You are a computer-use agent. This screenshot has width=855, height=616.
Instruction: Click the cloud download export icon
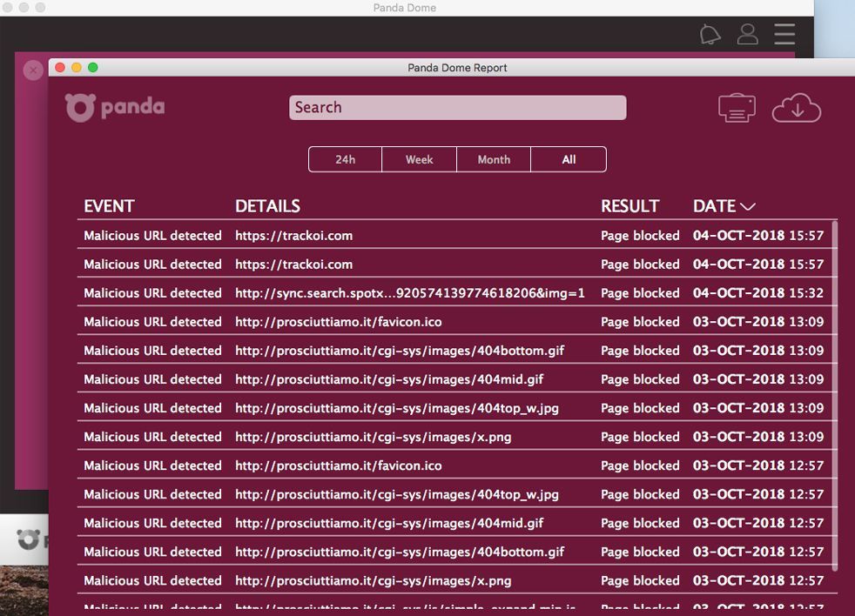[797, 107]
